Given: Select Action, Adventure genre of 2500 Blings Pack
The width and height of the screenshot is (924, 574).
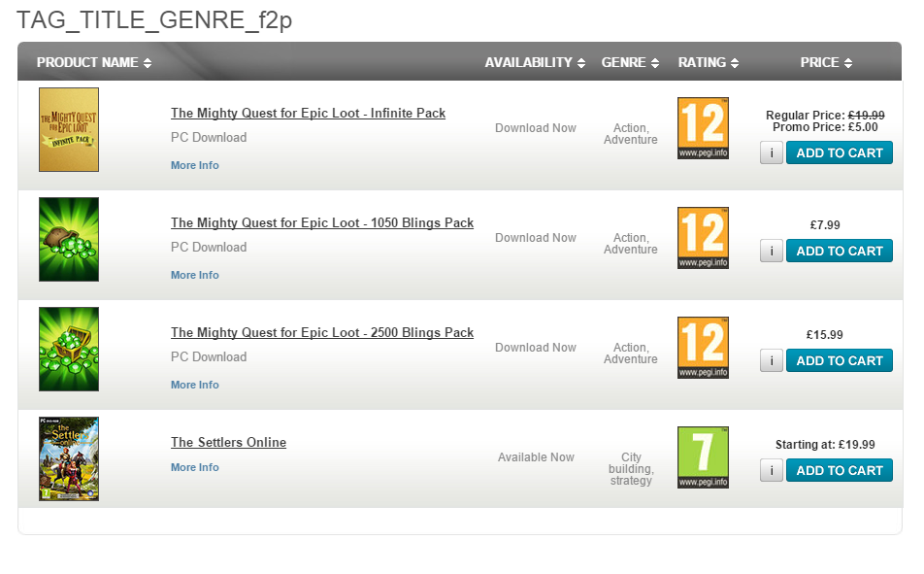Looking at the screenshot, I should (631, 354).
